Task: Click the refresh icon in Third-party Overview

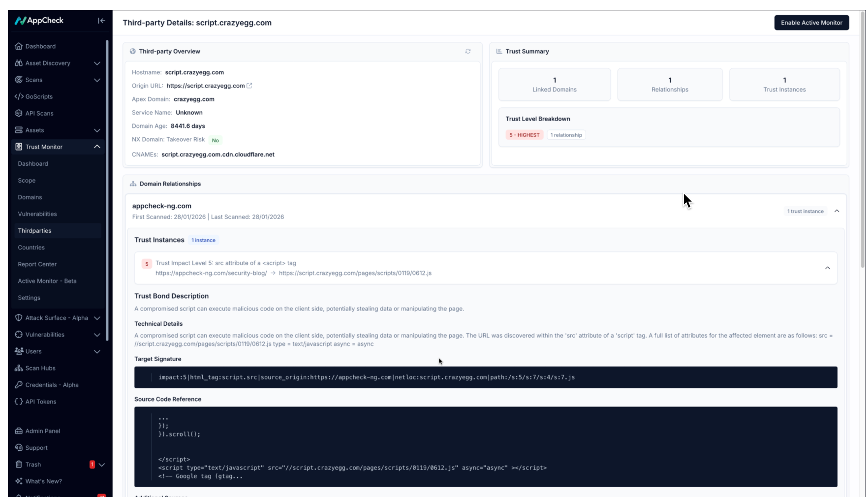Action: [467, 51]
